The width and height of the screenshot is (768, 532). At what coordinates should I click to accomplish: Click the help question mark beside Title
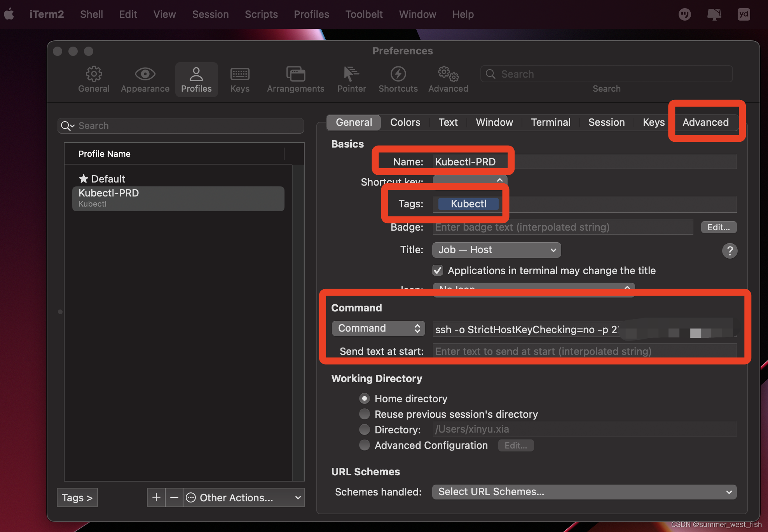pos(730,250)
